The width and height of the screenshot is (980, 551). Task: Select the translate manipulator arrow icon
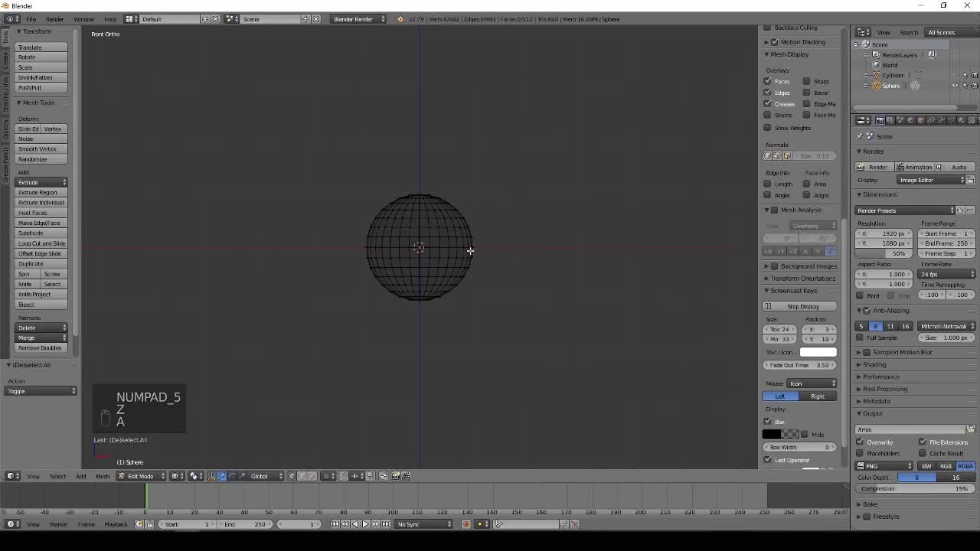pyautogui.click(x=221, y=476)
